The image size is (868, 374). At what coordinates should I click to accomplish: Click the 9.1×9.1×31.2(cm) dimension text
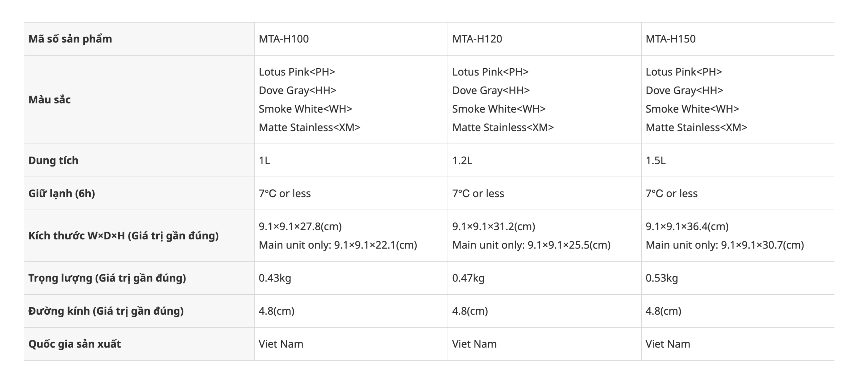click(x=493, y=227)
